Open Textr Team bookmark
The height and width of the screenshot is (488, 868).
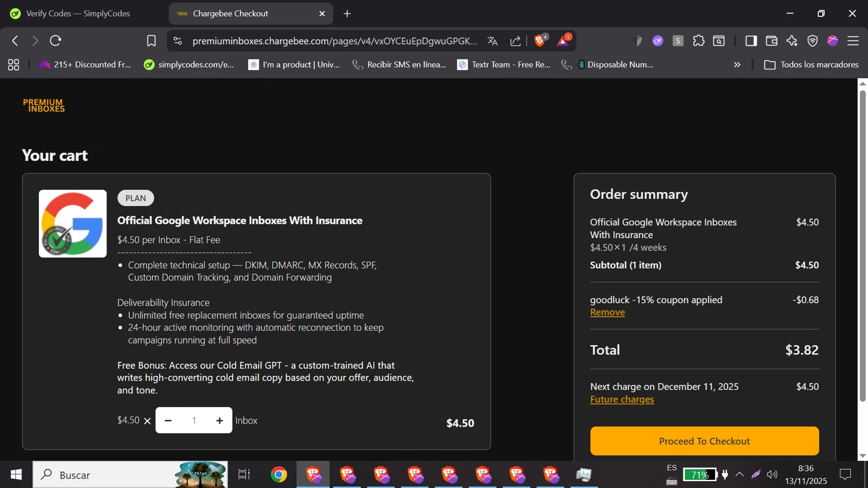pyautogui.click(x=504, y=65)
